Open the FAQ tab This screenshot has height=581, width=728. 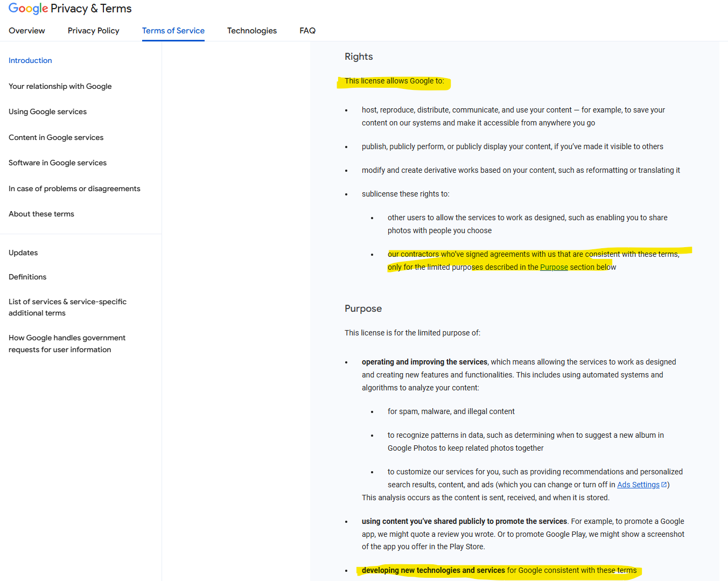(307, 31)
